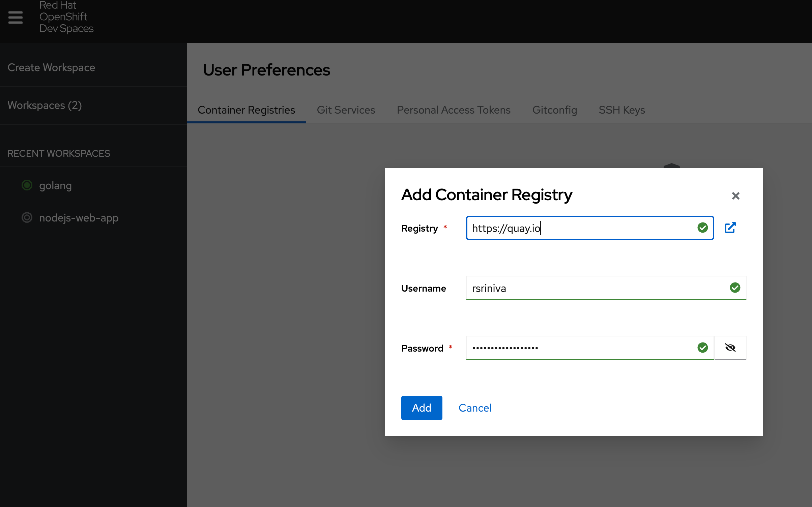Click inside the Username input field
812x507 pixels.
573,288
